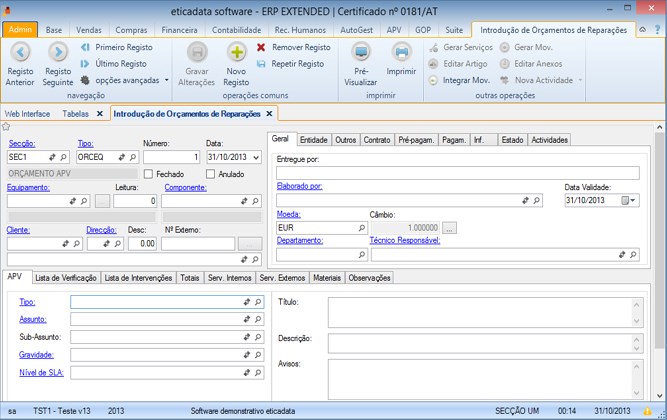Screen dimensions: 667x420
Task: Click the Pré-Visualizar icon
Action: [361, 52]
